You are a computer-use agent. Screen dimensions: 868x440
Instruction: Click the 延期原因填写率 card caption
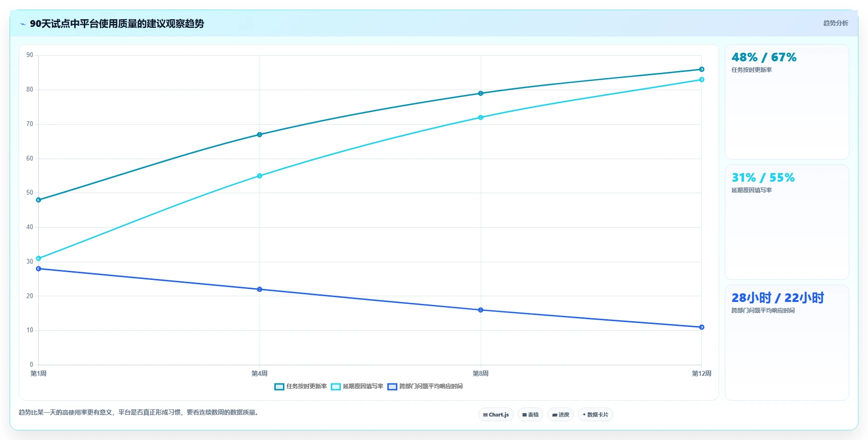click(752, 190)
